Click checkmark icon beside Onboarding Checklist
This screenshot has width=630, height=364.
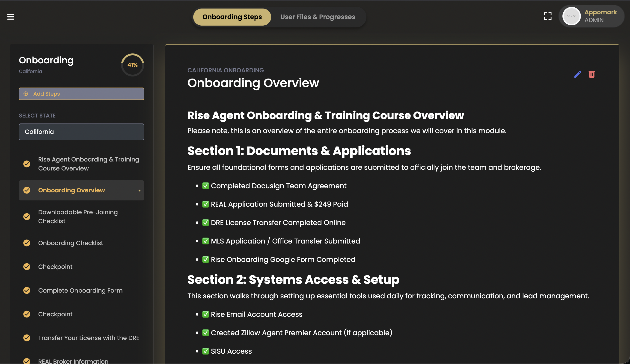click(27, 243)
